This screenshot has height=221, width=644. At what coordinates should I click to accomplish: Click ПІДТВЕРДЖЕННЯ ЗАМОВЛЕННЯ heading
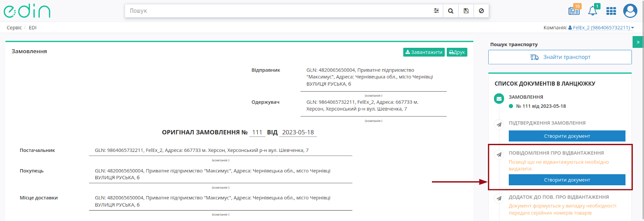click(547, 123)
